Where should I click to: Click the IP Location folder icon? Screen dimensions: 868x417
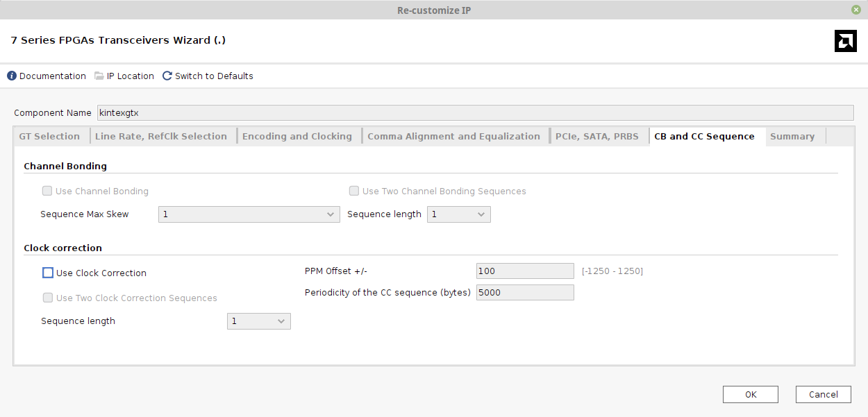click(x=99, y=76)
